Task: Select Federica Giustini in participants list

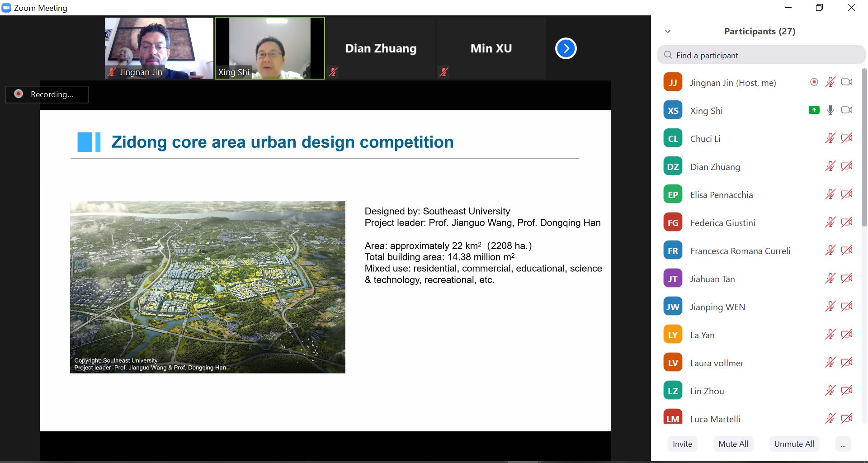Action: point(722,223)
